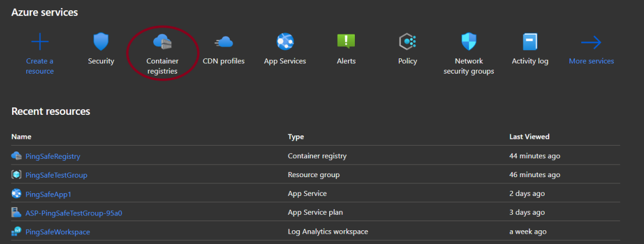Click the Policy hexagon icon
Screen dimensions: 644x244
(407, 42)
